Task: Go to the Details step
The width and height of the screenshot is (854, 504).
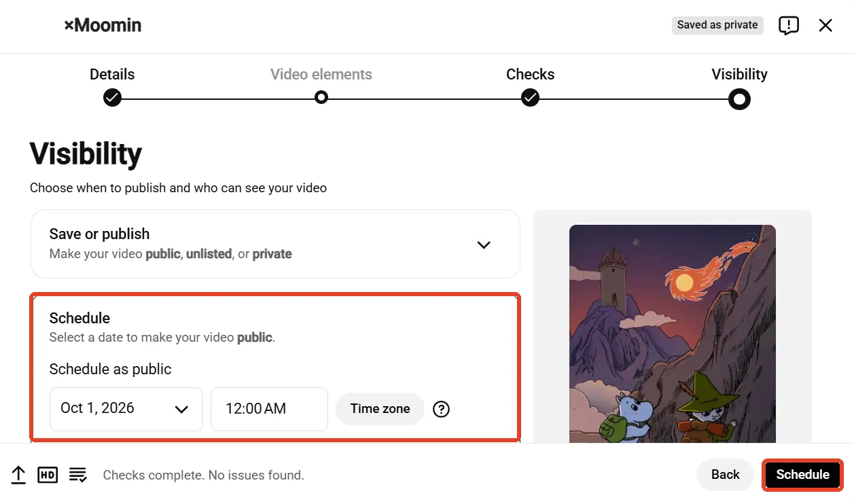Action: click(112, 75)
